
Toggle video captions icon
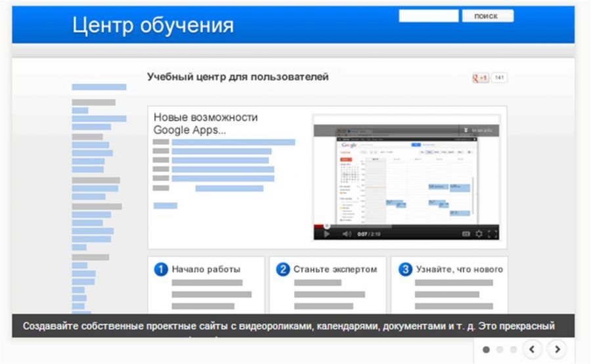[466, 234]
